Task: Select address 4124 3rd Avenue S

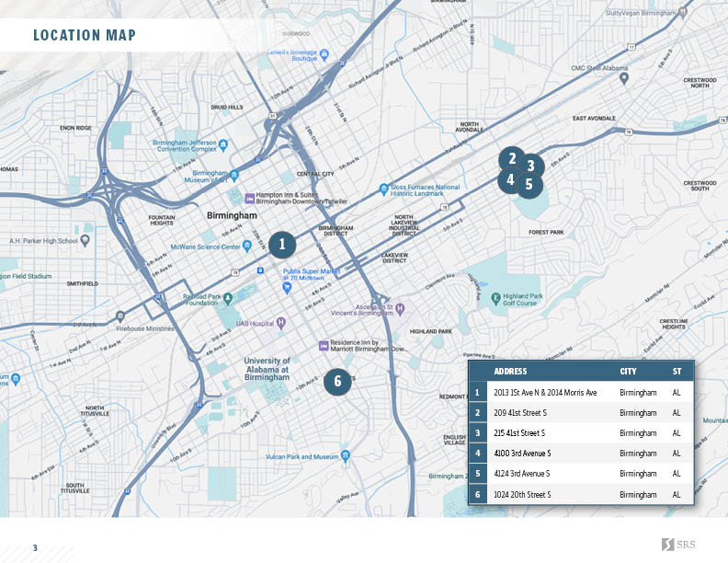Action: 522,474
